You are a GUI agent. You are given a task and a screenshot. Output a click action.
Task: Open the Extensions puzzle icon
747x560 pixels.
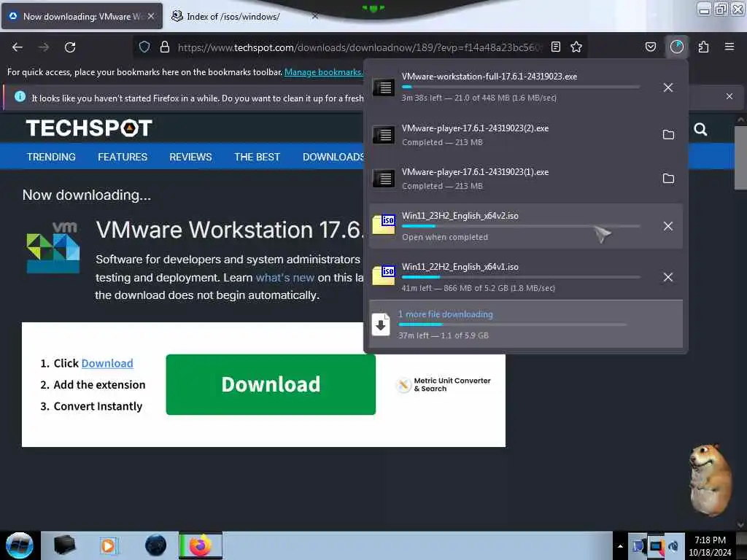pos(703,47)
